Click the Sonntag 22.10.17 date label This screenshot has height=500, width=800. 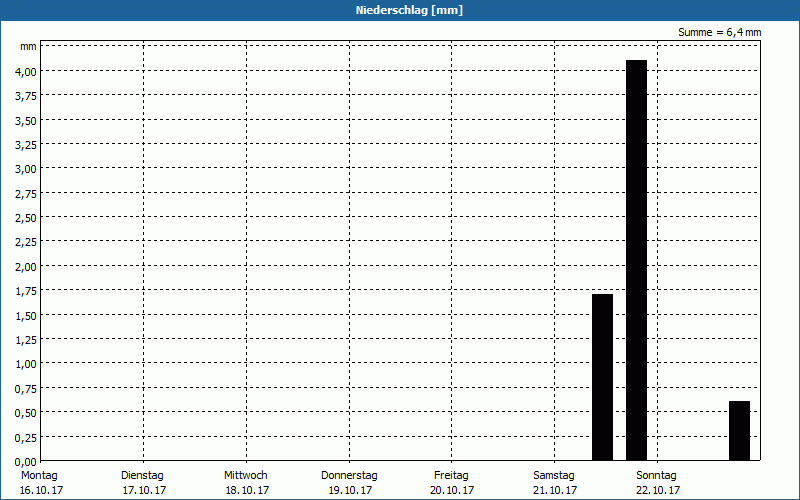coord(657,483)
